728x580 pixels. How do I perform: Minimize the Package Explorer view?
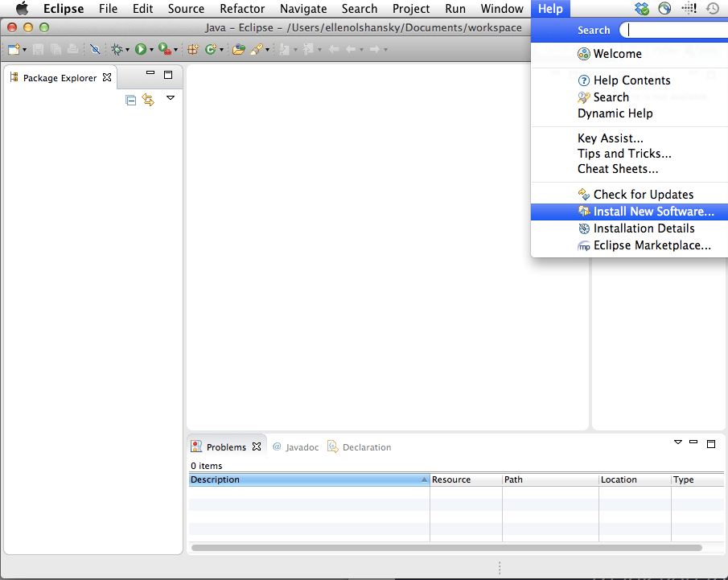tap(150, 73)
